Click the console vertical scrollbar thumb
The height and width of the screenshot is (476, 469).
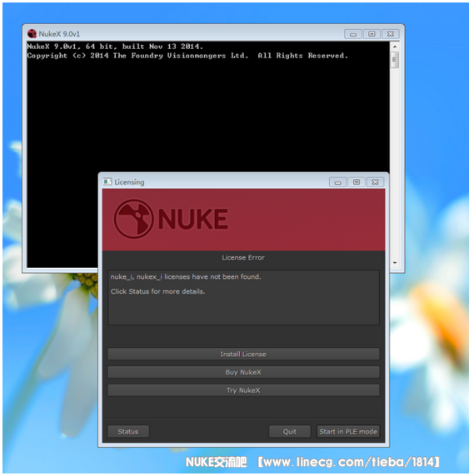[395, 60]
